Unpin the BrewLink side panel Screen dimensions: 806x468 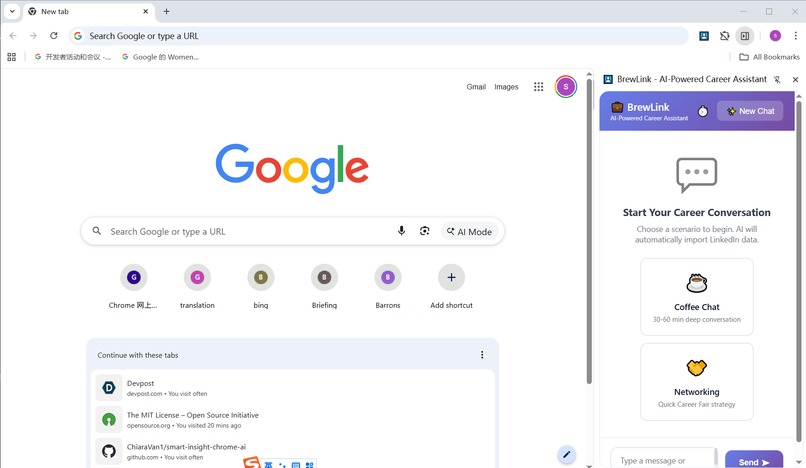point(777,80)
